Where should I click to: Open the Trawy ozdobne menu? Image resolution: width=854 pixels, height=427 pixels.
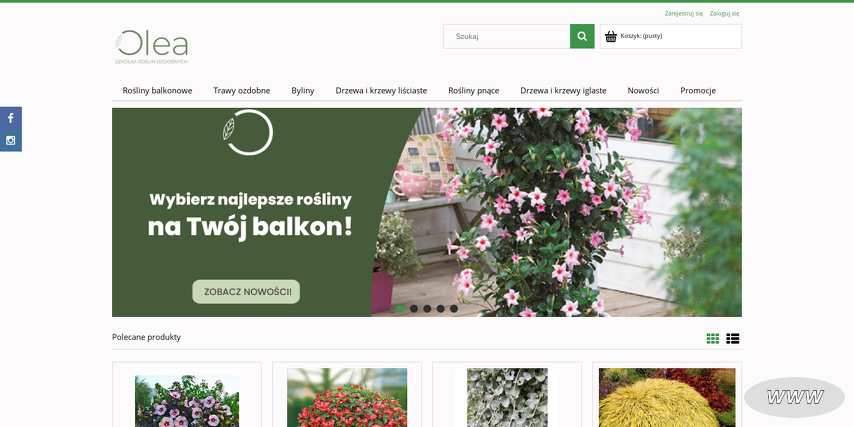pos(242,90)
